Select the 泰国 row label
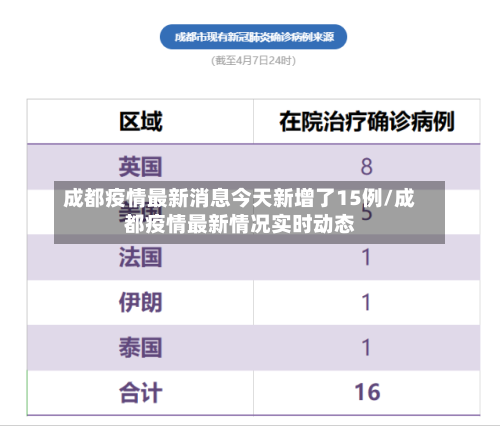 point(141,348)
